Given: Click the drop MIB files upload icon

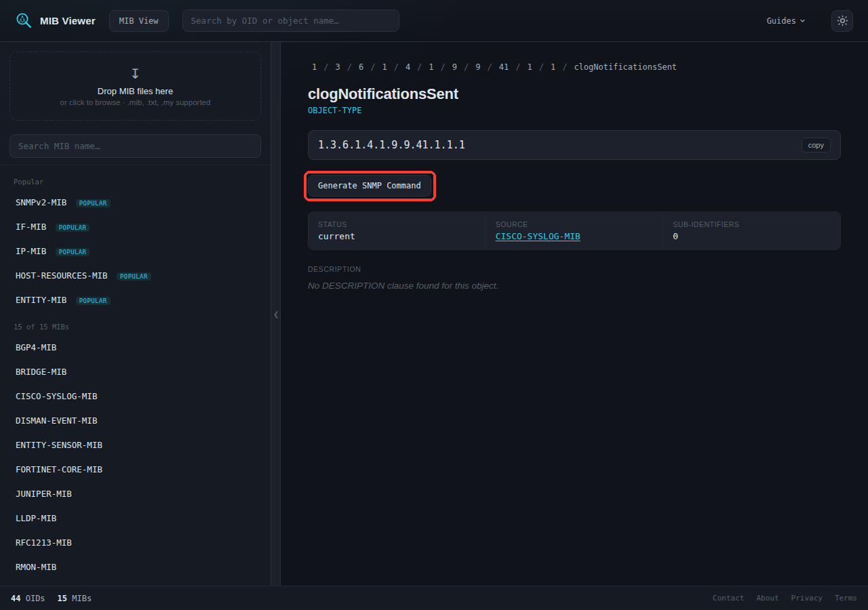Looking at the screenshot, I should click(x=135, y=73).
